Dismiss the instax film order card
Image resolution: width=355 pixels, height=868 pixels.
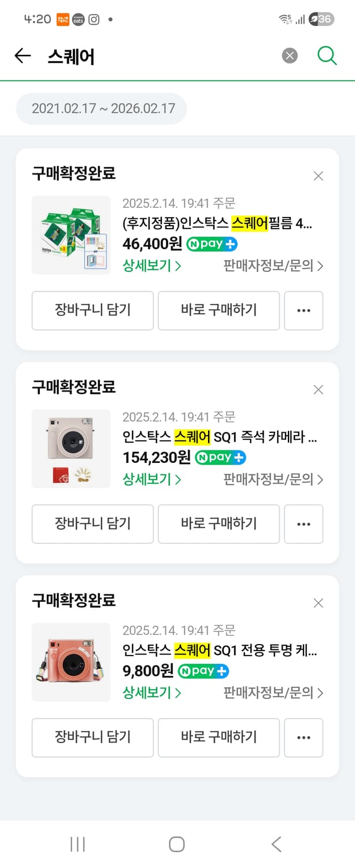(318, 175)
